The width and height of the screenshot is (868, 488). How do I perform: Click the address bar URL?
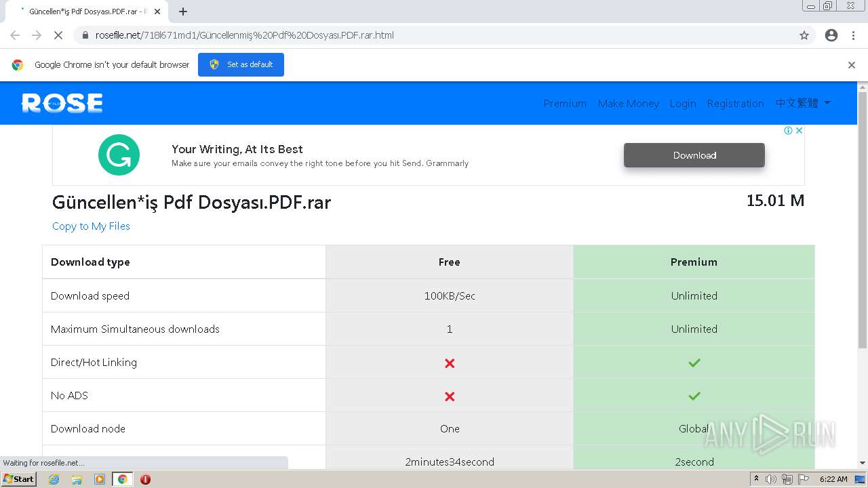(244, 35)
